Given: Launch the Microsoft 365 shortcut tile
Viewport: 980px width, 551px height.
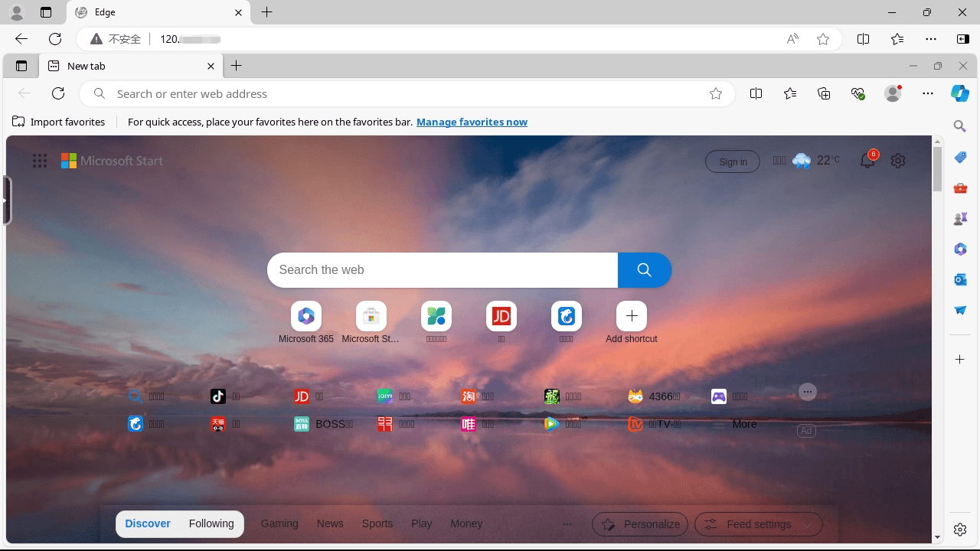Looking at the screenshot, I should (305, 316).
